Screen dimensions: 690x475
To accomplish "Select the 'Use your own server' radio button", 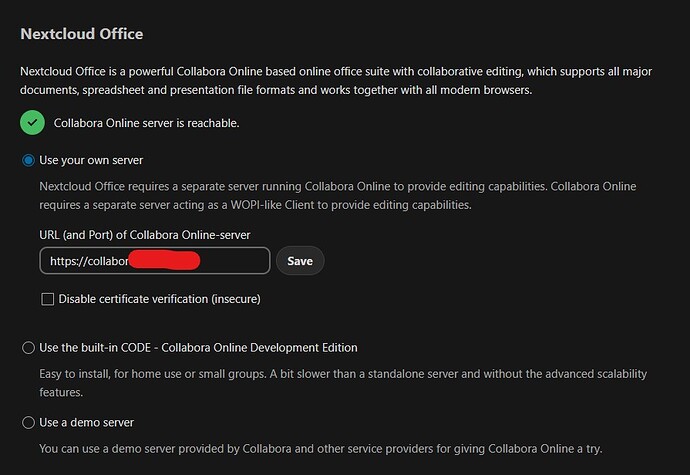I will click(x=29, y=160).
